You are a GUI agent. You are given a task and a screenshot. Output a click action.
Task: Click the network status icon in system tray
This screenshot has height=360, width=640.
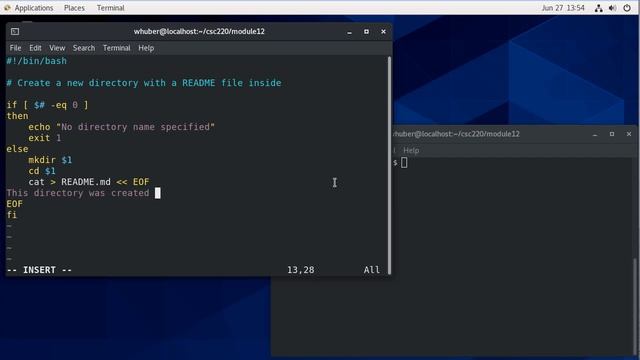(598, 8)
